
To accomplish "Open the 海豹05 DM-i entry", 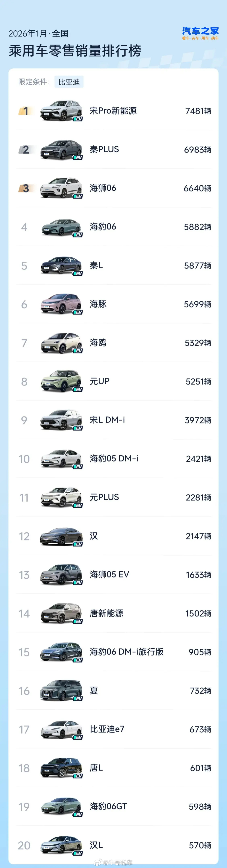I will pos(113,459).
